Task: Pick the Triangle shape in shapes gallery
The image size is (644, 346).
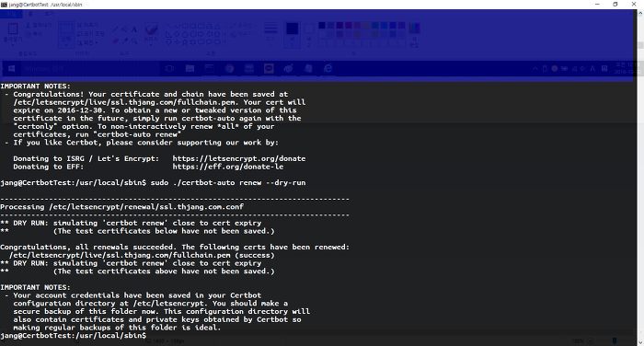Action: pyautogui.click(x=217, y=27)
